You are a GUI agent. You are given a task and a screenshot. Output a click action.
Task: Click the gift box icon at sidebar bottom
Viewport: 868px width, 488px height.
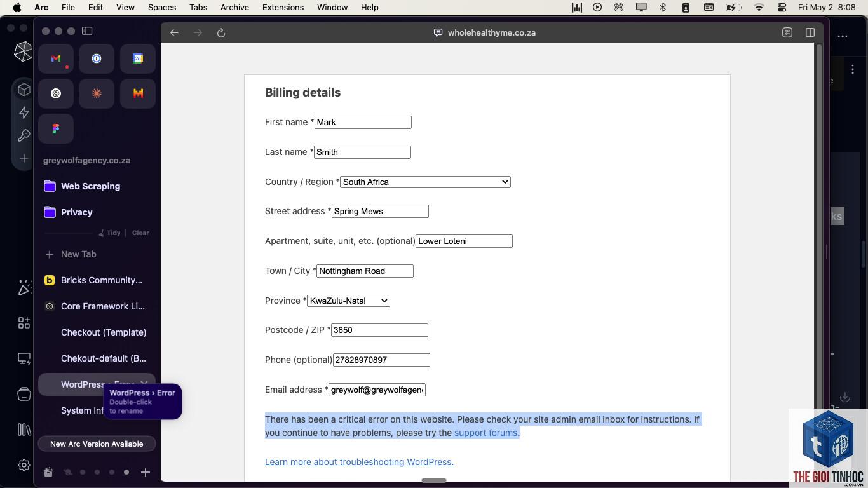click(48, 472)
